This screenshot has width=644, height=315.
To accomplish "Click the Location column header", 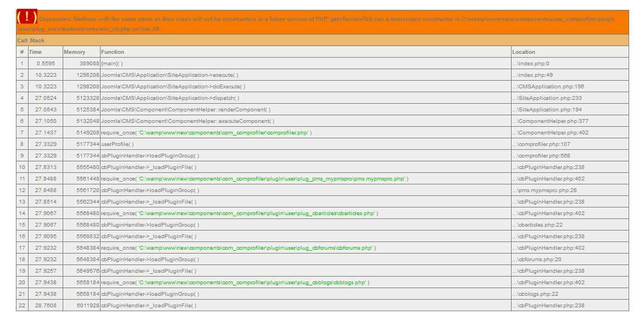I will [524, 52].
